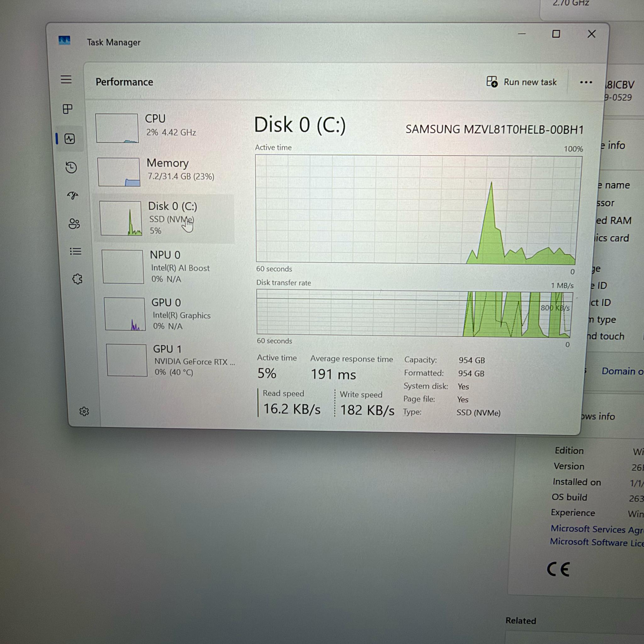
Task: Click the OS build label in Settings
Action: point(569,497)
